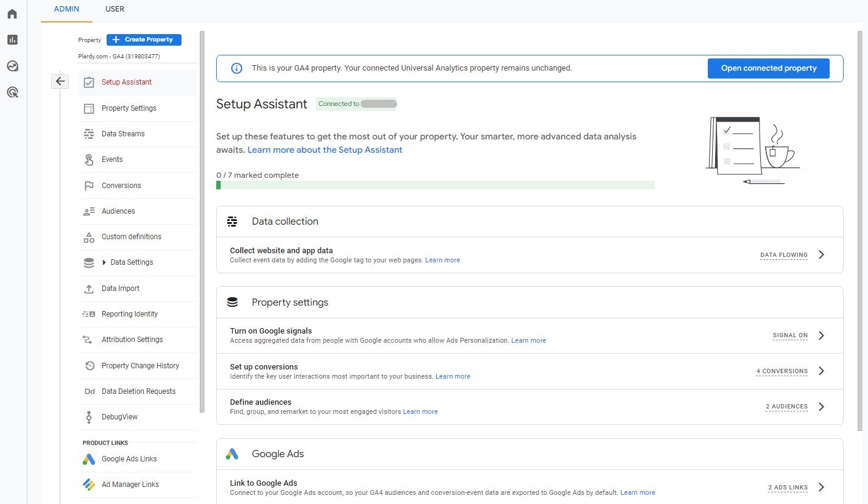Switch to the USER tab

(x=115, y=9)
